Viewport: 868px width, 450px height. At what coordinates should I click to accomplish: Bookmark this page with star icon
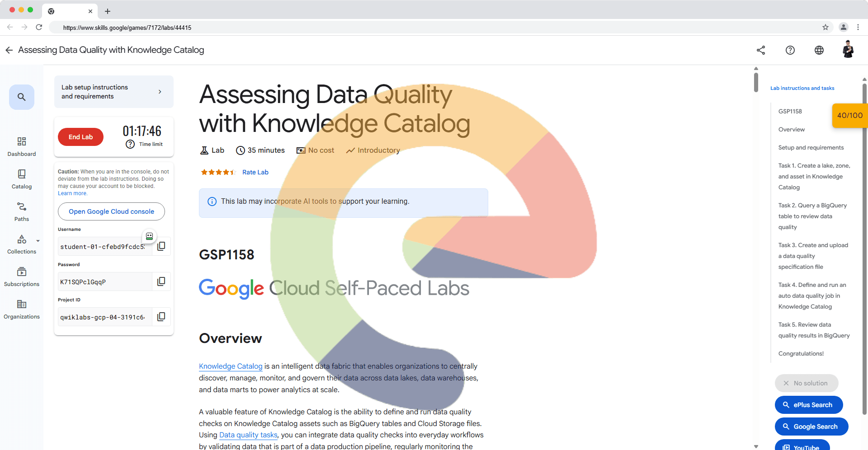coord(826,28)
